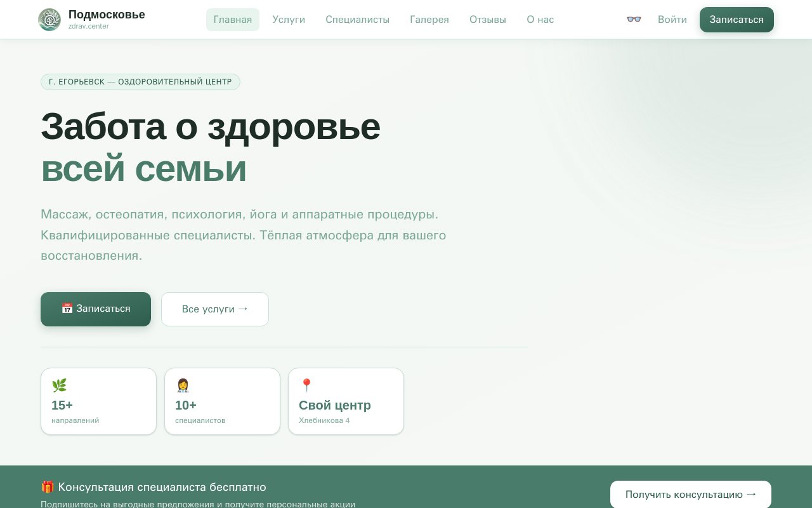812x508 pixels.
Task: Click the всей семьи heading line
Action: pyautogui.click(x=143, y=170)
